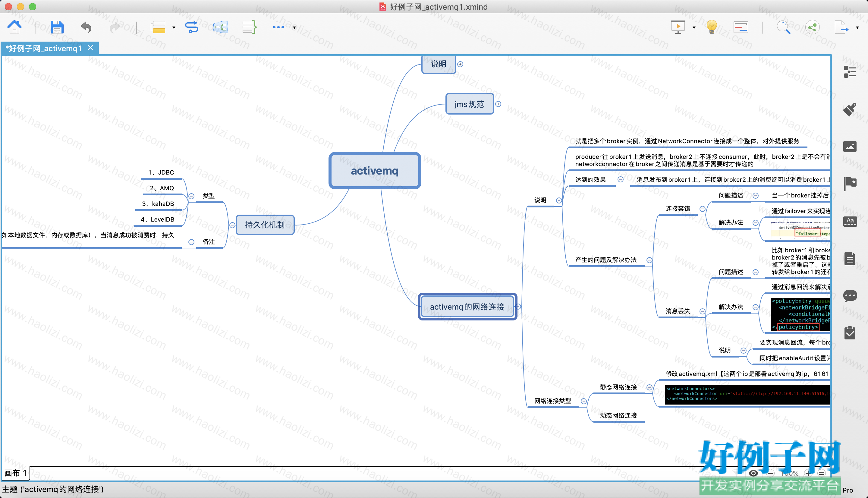Collapse the 持久化机制 branch
This screenshot has width=868, height=498.
(232, 225)
